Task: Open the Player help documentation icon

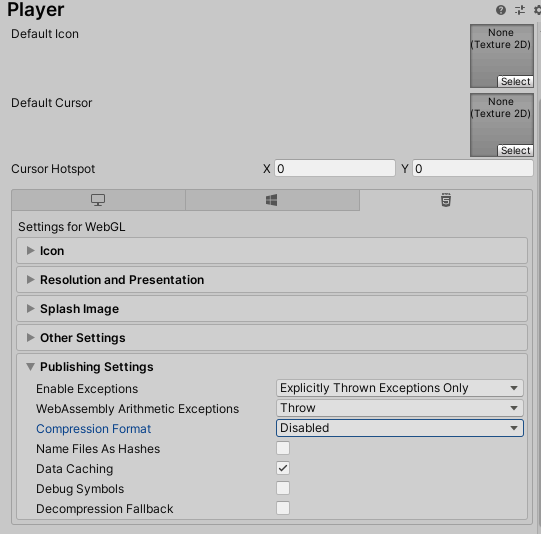Action: click(x=501, y=10)
